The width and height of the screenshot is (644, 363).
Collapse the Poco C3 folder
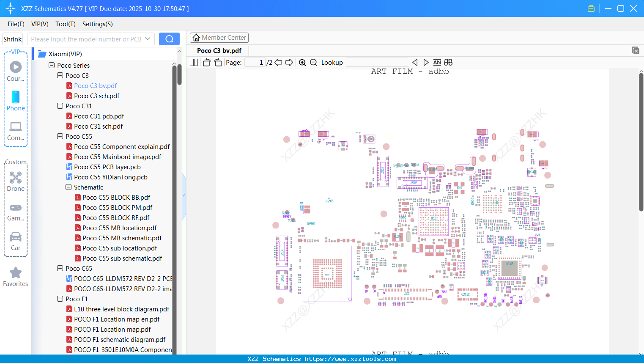pyautogui.click(x=60, y=75)
